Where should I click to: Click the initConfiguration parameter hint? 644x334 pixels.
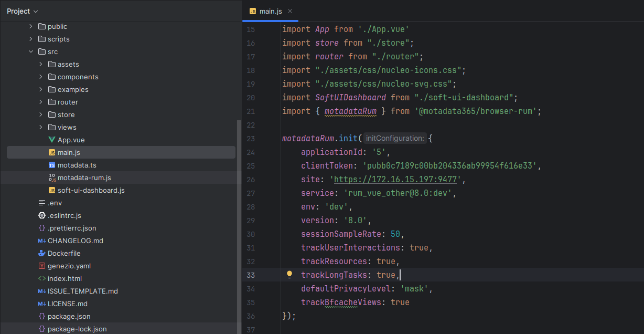click(x=394, y=139)
